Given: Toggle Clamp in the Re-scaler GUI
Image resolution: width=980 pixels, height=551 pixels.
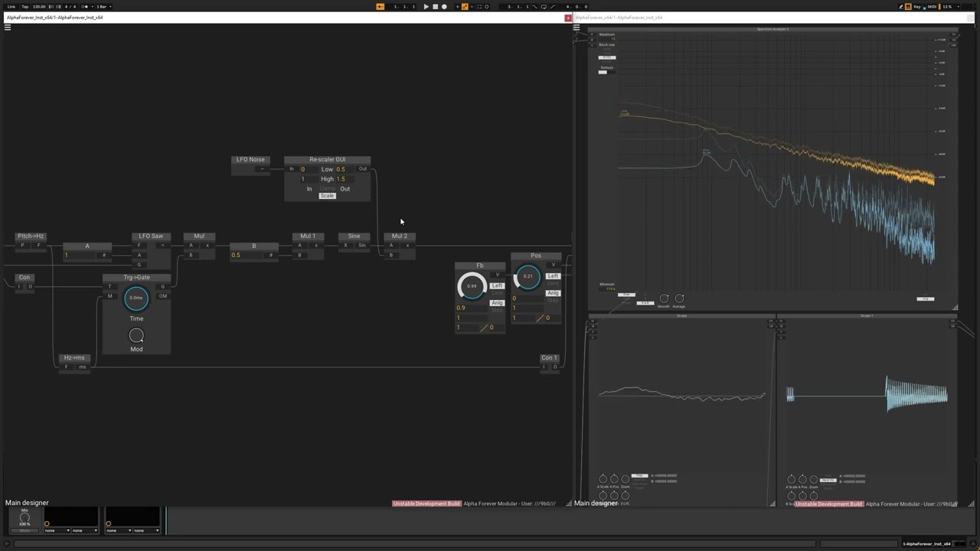Looking at the screenshot, I should (x=327, y=188).
